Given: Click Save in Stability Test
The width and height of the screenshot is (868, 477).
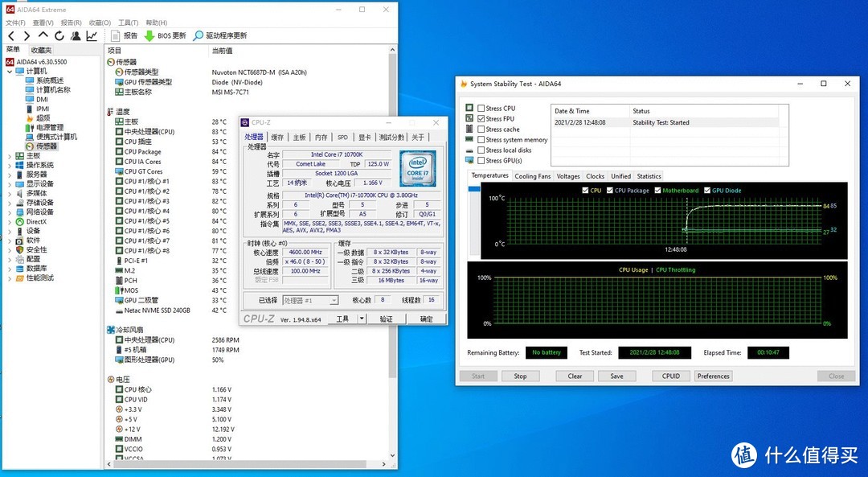Looking at the screenshot, I should (x=616, y=376).
